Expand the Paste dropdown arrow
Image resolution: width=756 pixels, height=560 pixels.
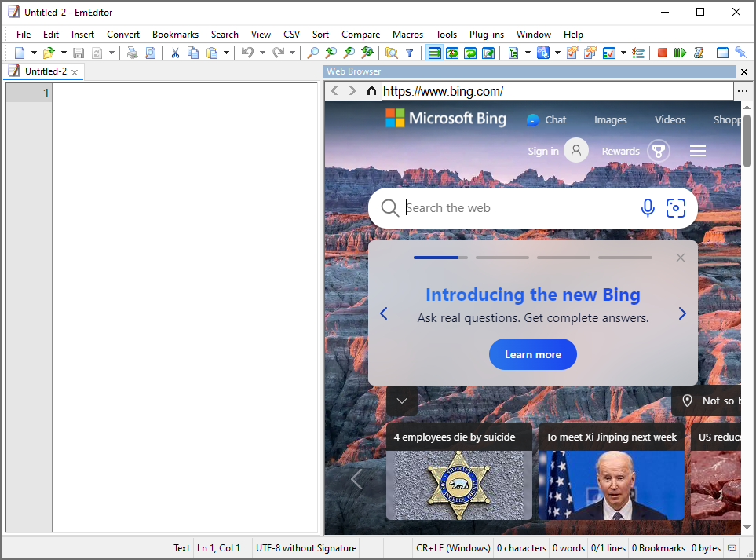coord(226,53)
